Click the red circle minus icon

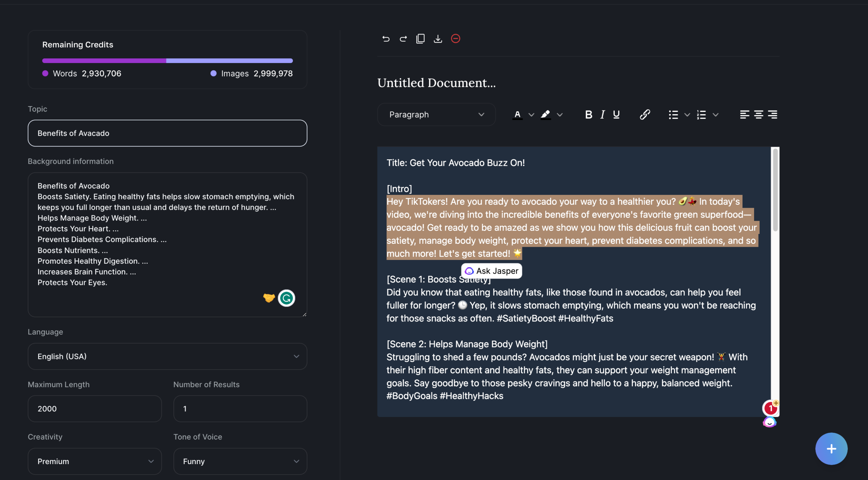click(455, 39)
